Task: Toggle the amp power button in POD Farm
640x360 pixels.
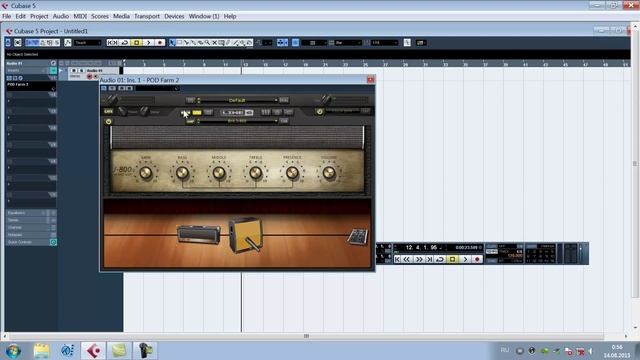Action: pyautogui.click(x=108, y=121)
